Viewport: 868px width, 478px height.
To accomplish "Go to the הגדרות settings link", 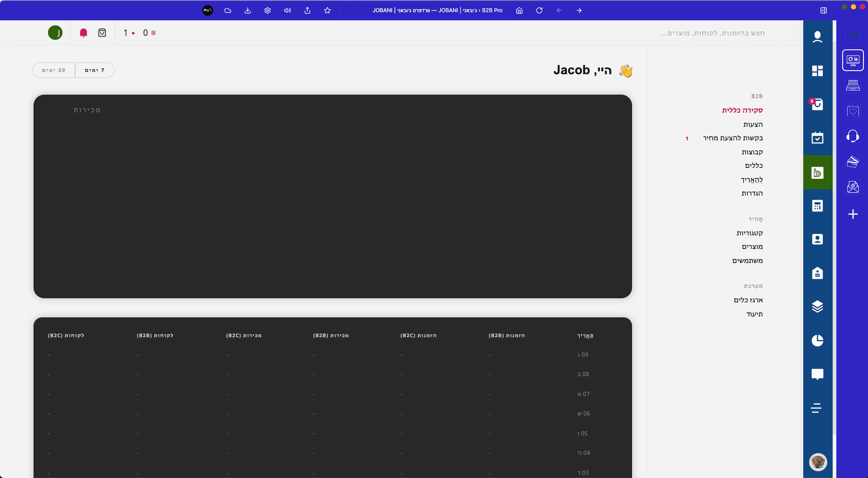I will 752,193.
